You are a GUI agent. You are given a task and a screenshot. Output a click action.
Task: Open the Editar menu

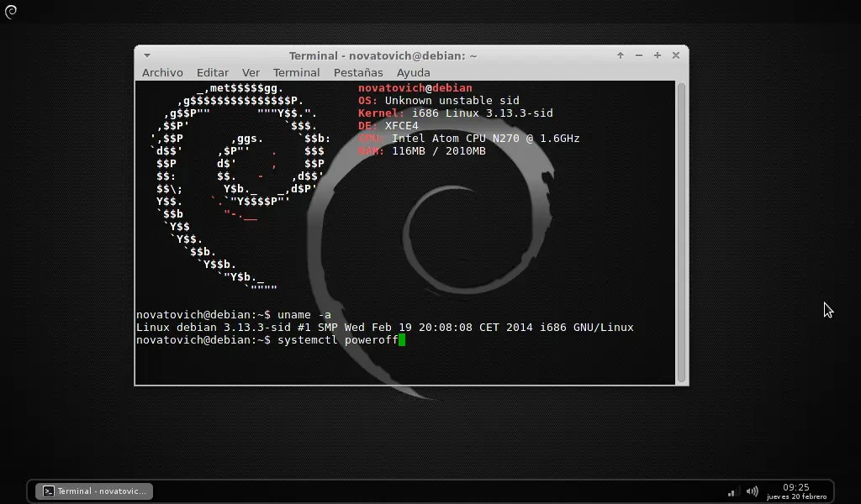click(x=213, y=72)
